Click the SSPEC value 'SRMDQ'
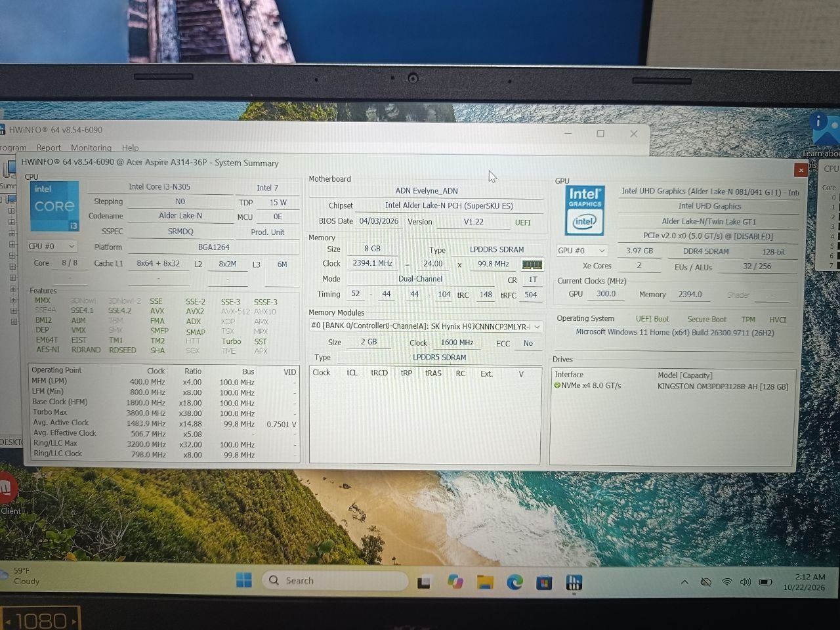Viewport: 840px width, 630px height. click(180, 232)
